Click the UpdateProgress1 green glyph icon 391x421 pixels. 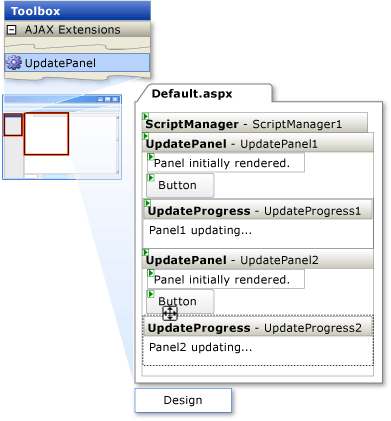coord(147,203)
